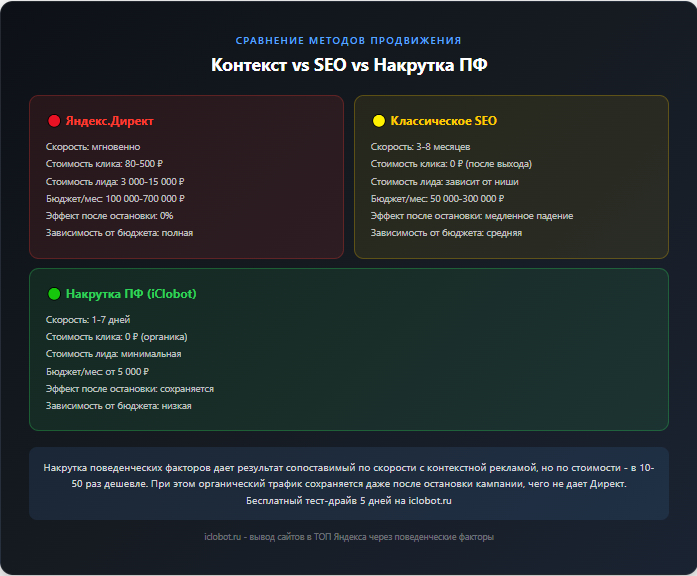The height and width of the screenshot is (576, 697).
Task: Click Стоимость клика: 80-500 ₽
Action: [x=104, y=164]
